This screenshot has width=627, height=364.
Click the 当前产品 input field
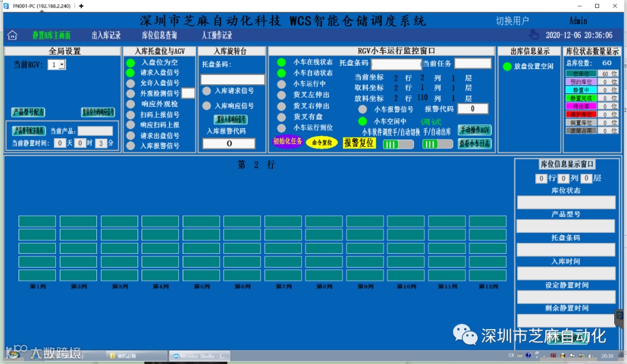(95, 131)
